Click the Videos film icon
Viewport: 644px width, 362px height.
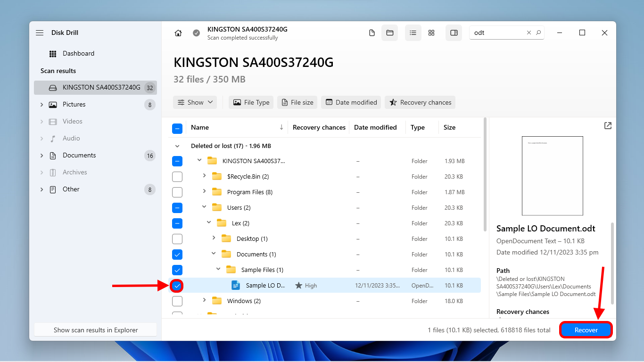coord(53,122)
